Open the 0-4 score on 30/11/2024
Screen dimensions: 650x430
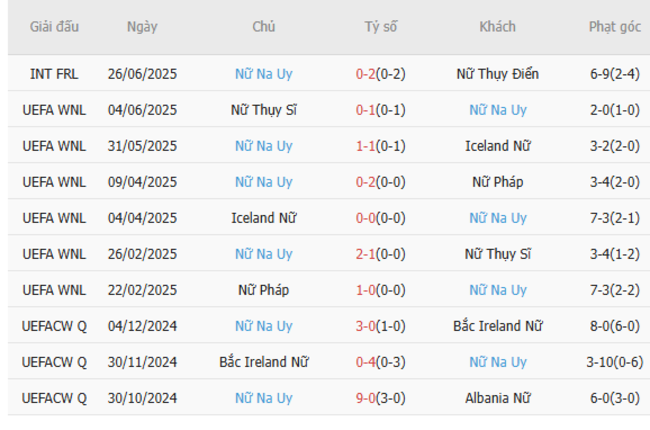tap(380, 362)
